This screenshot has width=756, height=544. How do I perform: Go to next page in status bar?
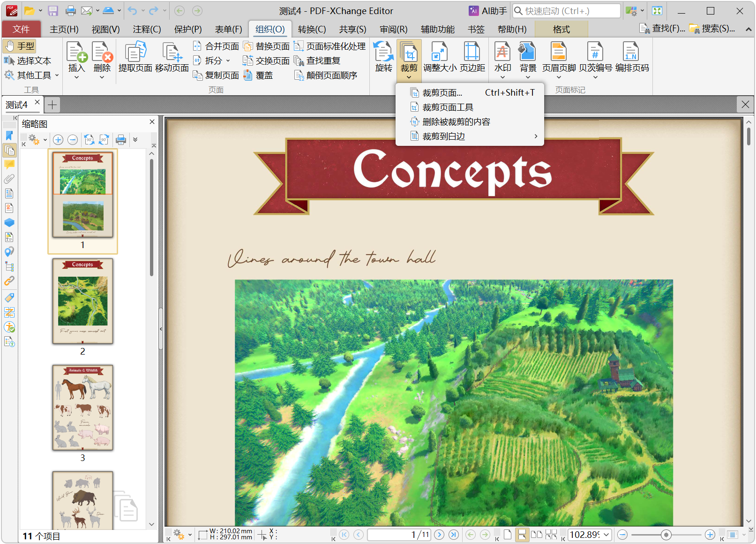coord(439,535)
